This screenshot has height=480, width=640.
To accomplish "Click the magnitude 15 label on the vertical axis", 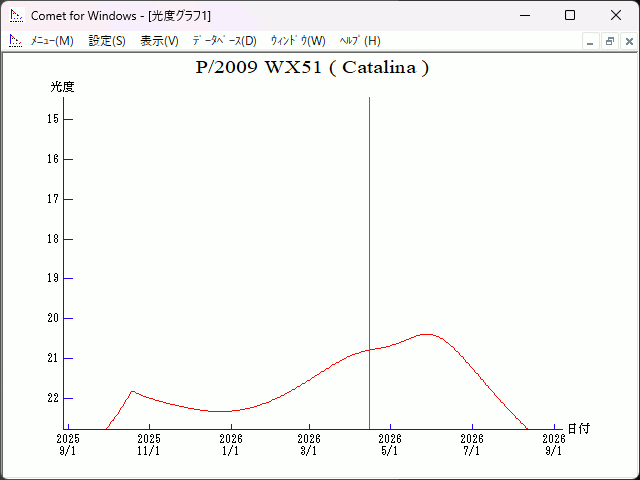I will pyautogui.click(x=53, y=119).
